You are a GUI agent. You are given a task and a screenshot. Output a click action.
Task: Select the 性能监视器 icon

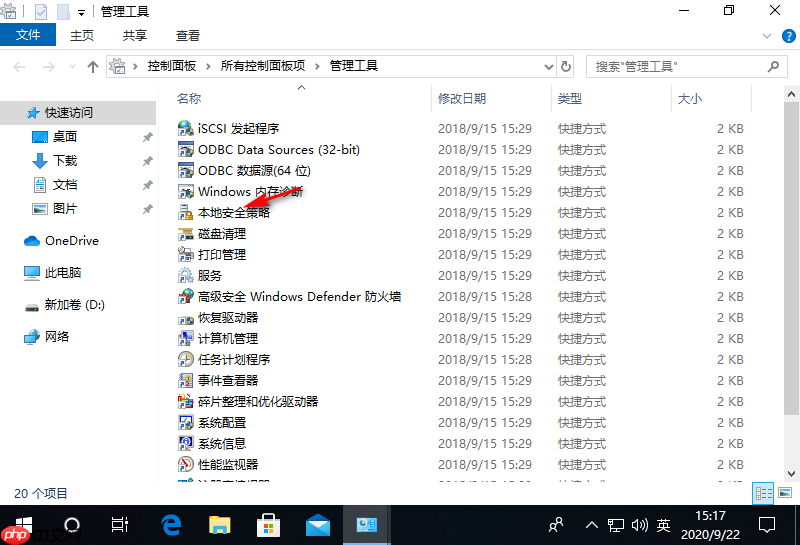[x=185, y=464]
